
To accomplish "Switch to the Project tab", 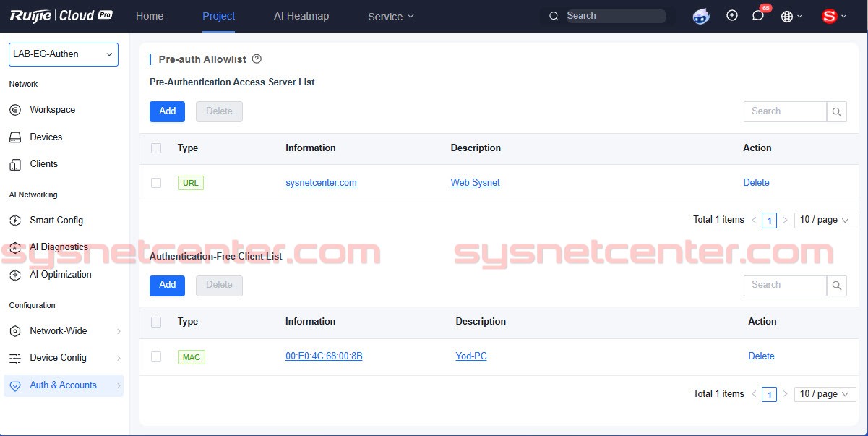I will 218,16.
